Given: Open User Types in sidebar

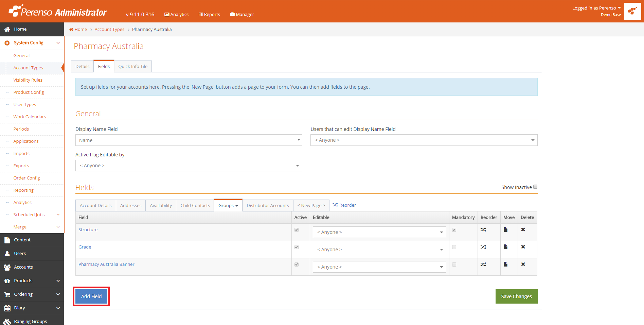Looking at the screenshot, I should [x=24, y=105].
